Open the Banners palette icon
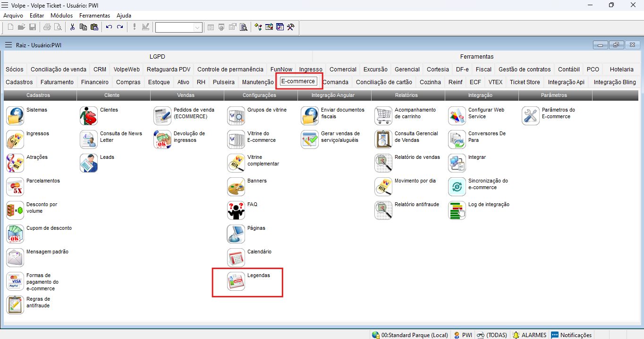 pyautogui.click(x=236, y=187)
